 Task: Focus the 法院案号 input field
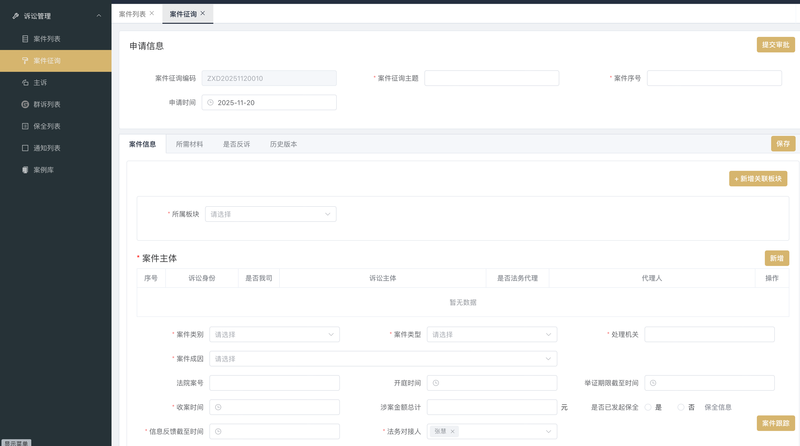click(274, 383)
